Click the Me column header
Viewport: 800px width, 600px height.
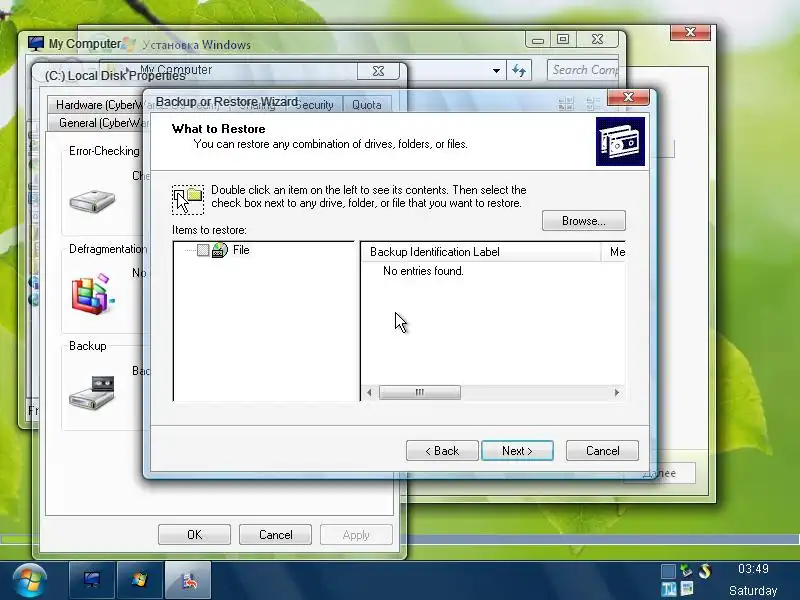coord(614,252)
